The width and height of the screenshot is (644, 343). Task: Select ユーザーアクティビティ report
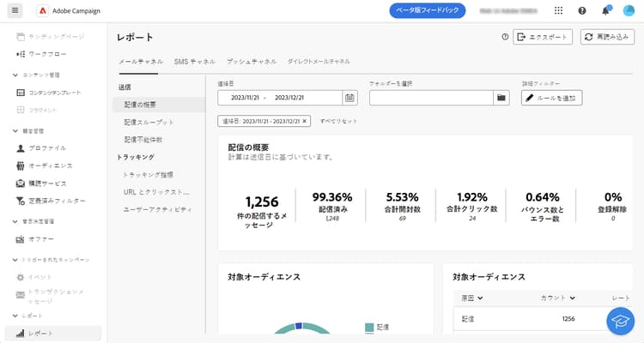pyautogui.click(x=159, y=209)
